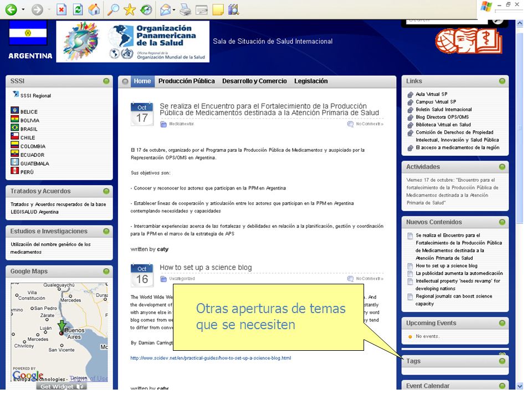
Task: Open Campus Virtual SP link
Action: (436, 102)
